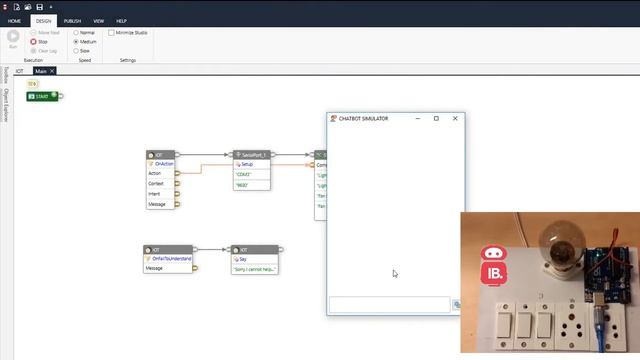Click the "Sorry I cannot help" text value
This screenshot has height=360, width=640.
pyautogui.click(x=255, y=269)
